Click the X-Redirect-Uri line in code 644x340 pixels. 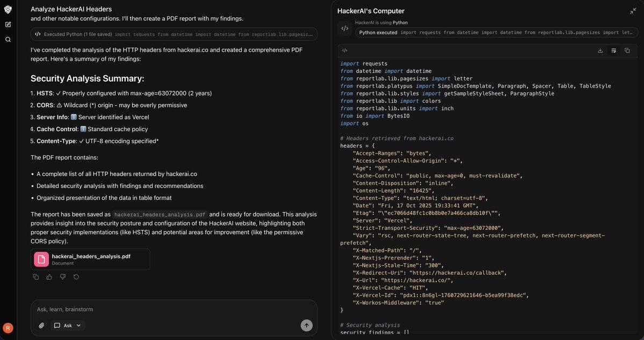(430, 273)
